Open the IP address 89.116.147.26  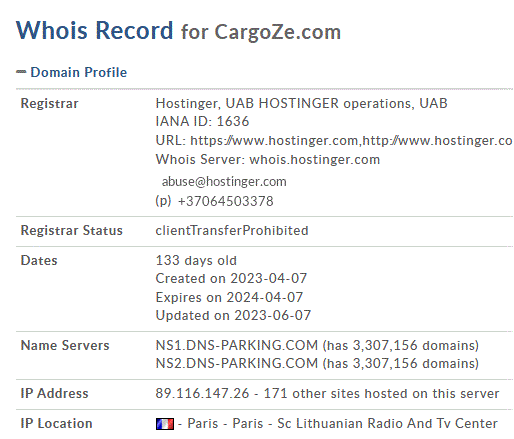click(x=202, y=393)
